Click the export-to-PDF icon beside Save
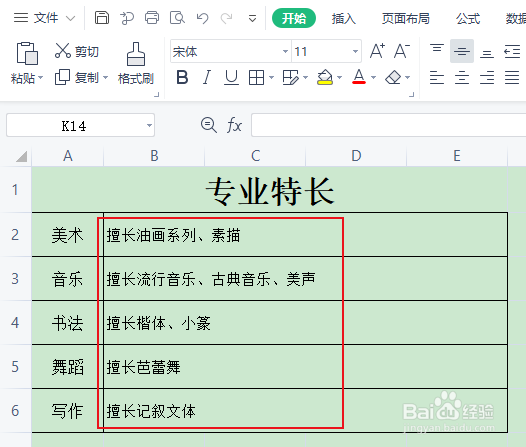The image size is (526, 447). pos(127,18)
